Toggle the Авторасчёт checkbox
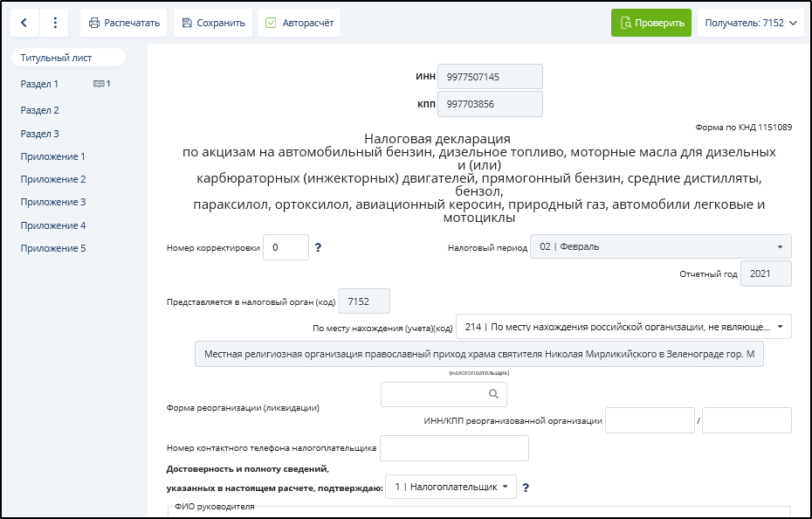812x519 pixels. (272, 23)
